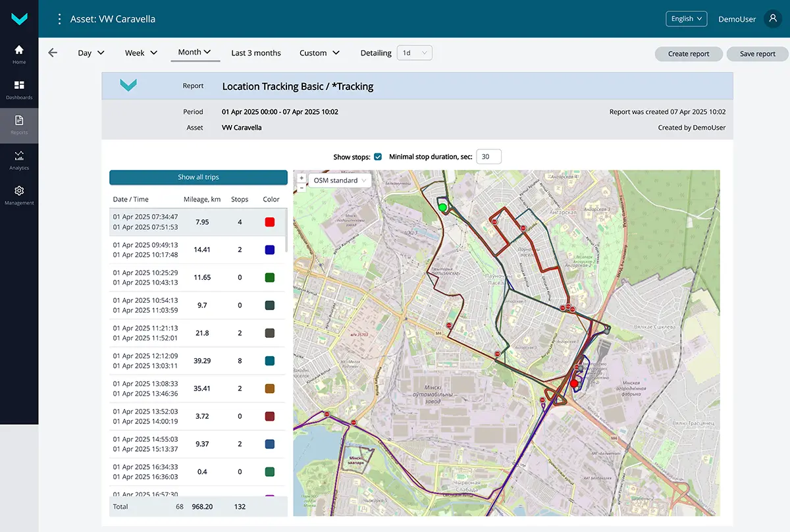Select the Reports sidebar icon
Image resolution: width=790 pixels, height=532 pixels.
(x=19, y=124)
